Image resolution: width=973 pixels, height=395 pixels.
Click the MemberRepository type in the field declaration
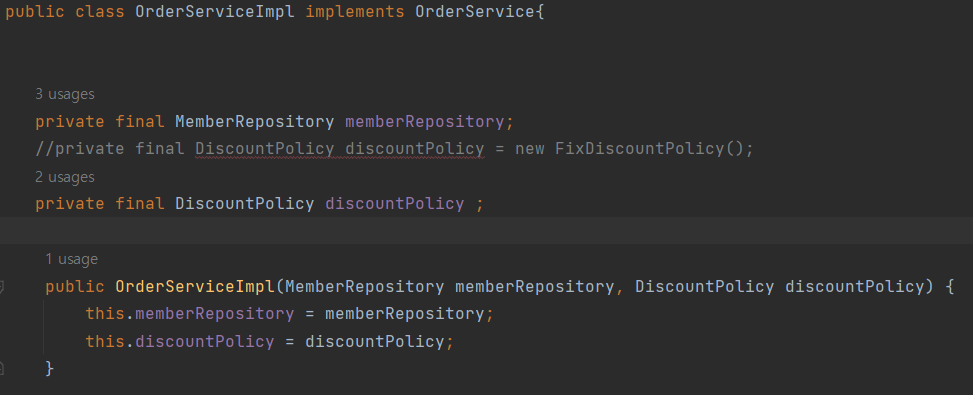254,122
